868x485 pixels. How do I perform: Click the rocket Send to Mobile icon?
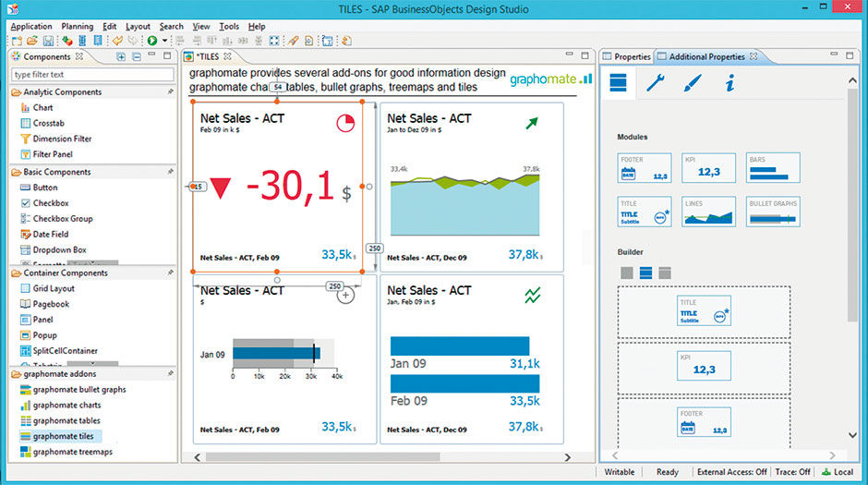click(x=293, y=41)
